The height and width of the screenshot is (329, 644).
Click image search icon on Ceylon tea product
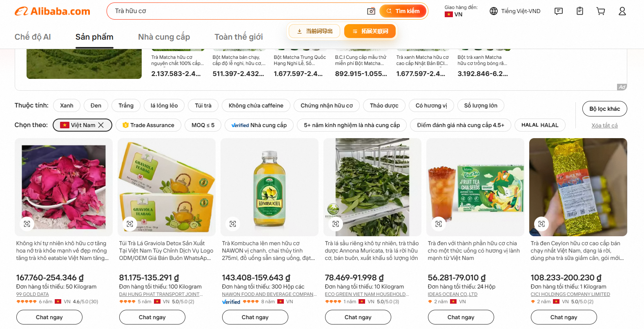tap(541, 224)
